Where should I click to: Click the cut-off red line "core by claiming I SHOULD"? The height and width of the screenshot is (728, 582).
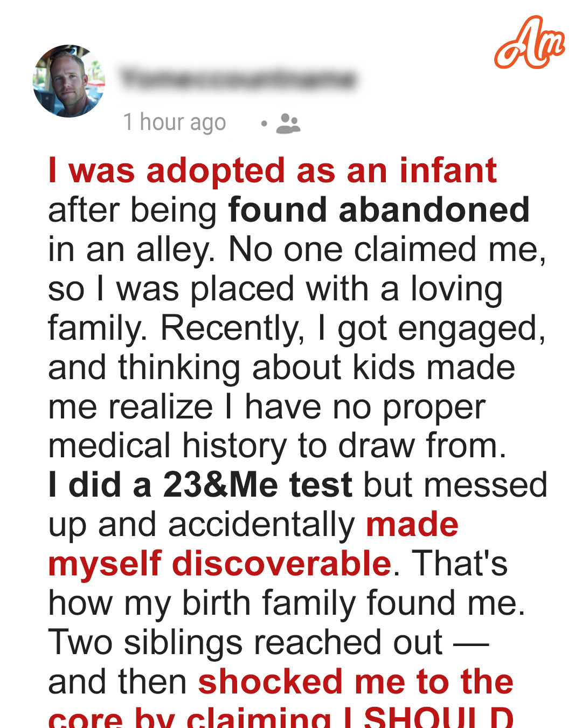coord(281,717)
